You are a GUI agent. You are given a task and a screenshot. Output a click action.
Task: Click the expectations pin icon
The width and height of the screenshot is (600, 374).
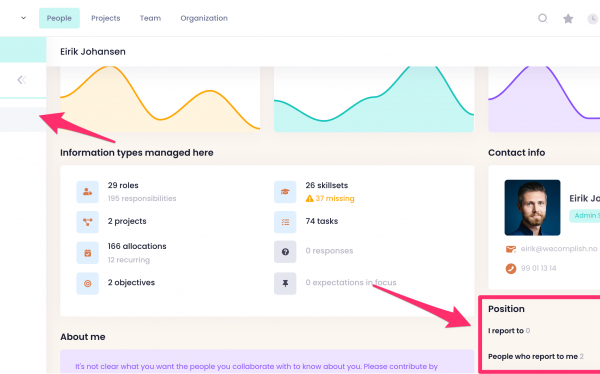pyautogui.click(x=285, y=284)
